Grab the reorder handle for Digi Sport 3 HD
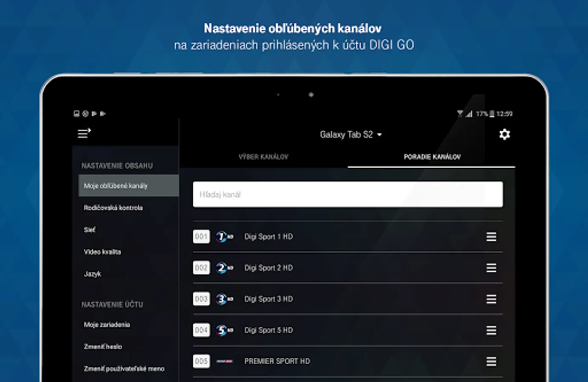 point(491,299)
